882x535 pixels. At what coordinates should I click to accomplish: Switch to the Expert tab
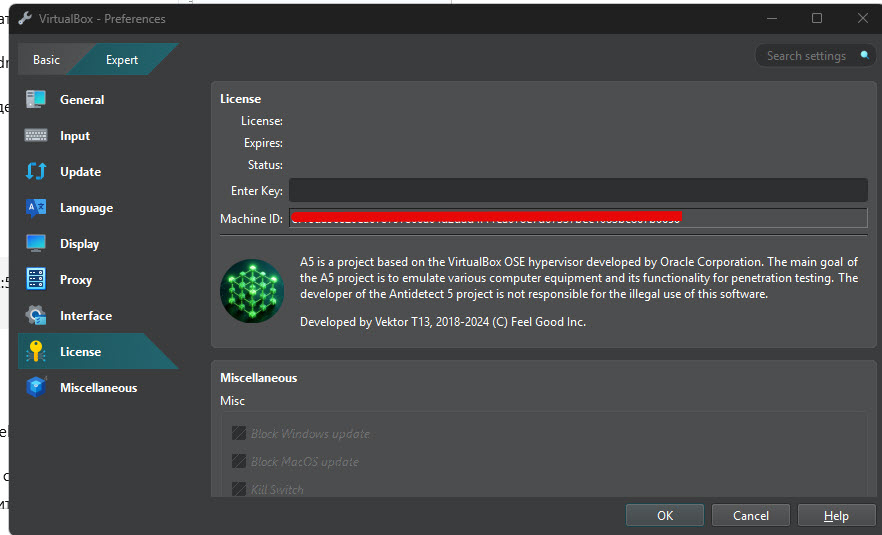point(122,60)
